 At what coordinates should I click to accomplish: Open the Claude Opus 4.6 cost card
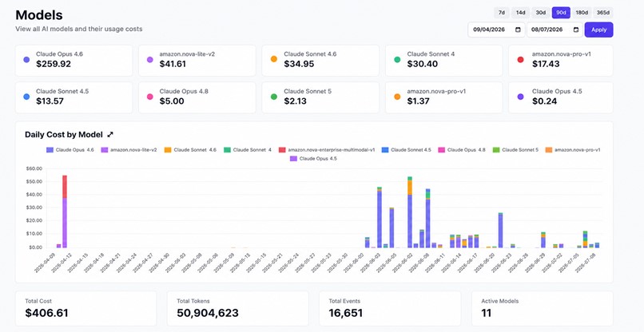(x=74, y=61)
